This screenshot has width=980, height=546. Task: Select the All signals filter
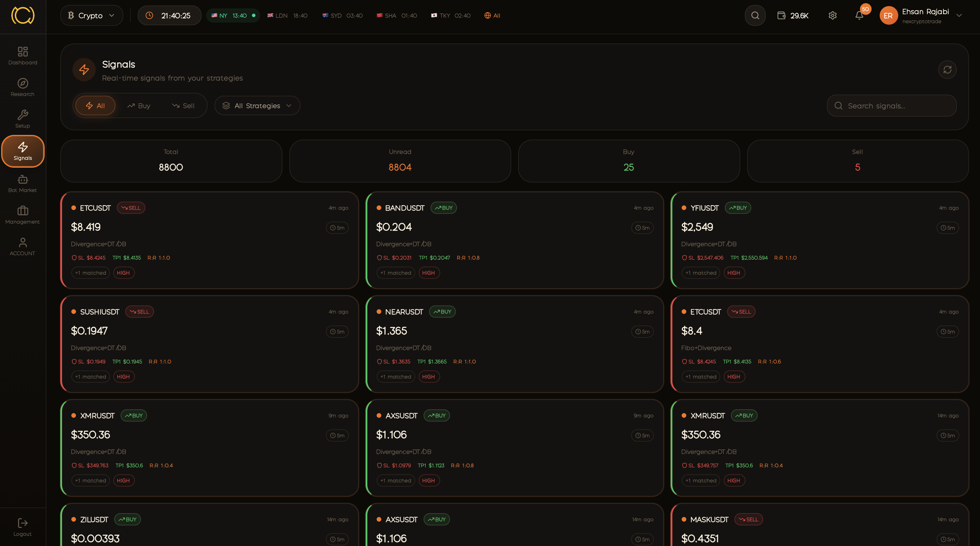(95, 106)
